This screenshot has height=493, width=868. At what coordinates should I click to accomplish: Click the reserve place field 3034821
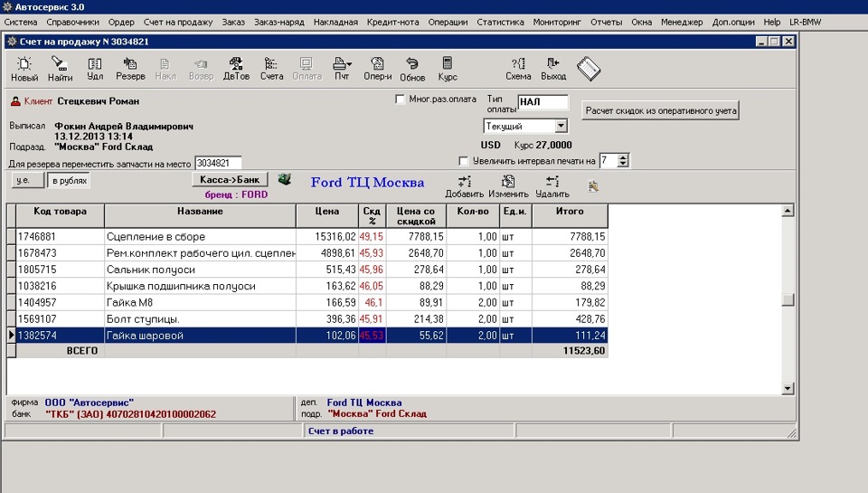point(218,164)
